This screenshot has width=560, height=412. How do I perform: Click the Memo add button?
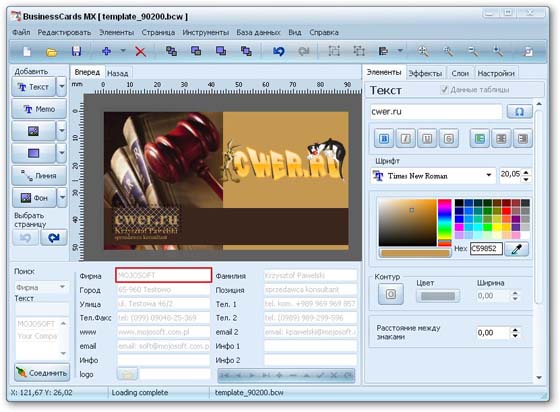(39, 109)
